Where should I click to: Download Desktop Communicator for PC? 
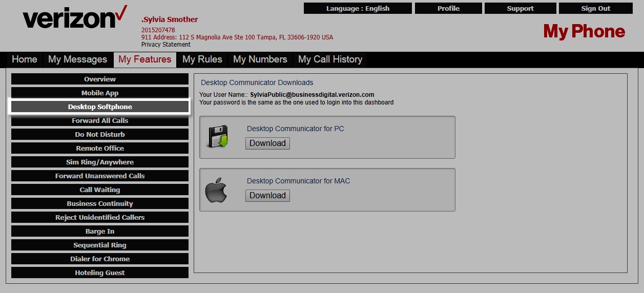267,143
